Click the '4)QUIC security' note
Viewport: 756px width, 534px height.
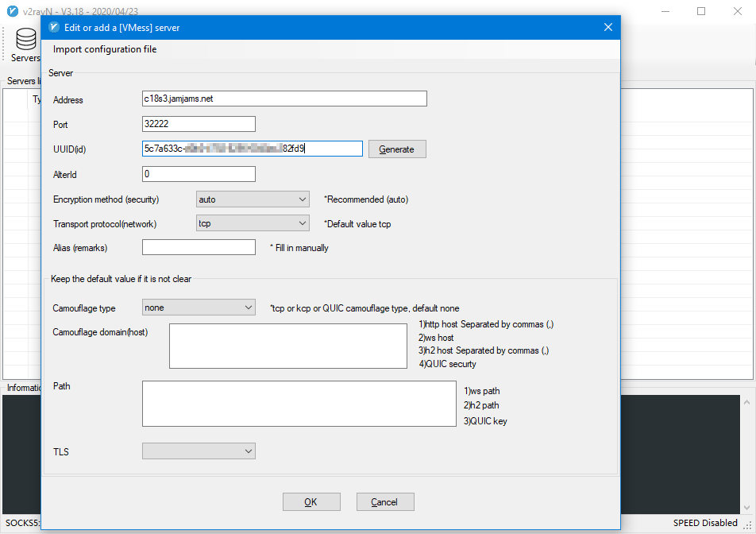[x=447, y=364]
